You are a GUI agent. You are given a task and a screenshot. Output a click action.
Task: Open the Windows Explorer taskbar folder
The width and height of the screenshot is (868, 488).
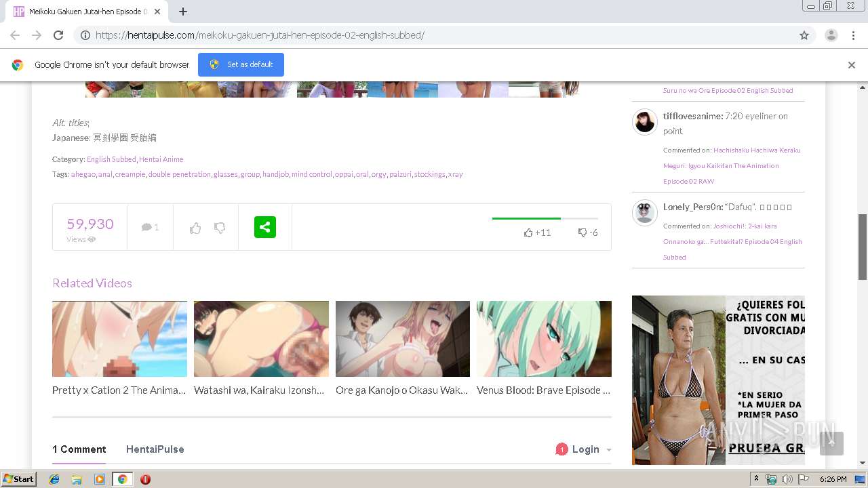coord(77,479)
